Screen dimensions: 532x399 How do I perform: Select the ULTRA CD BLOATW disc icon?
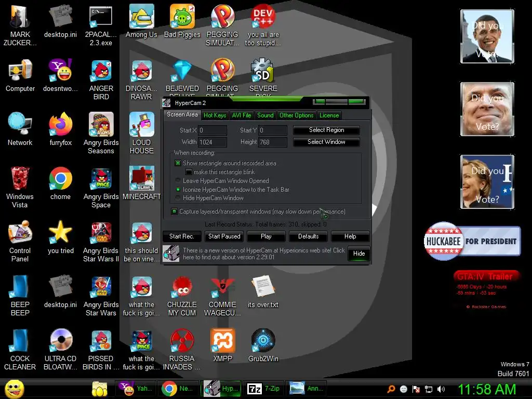point(61,349)
